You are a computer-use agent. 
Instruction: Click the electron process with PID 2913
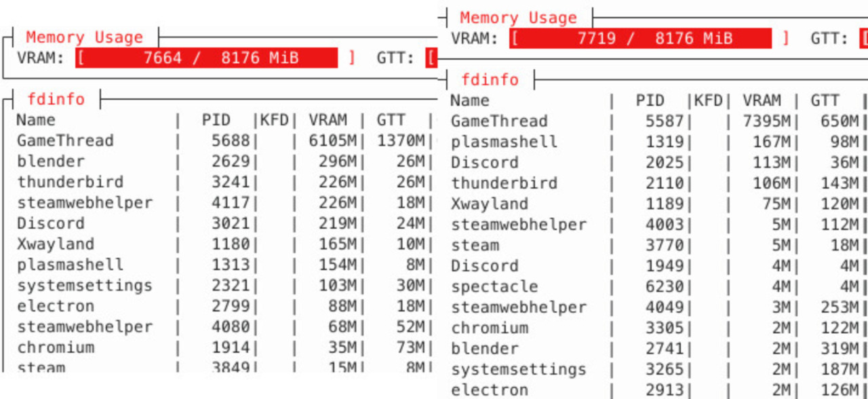[x=490, y=390]
